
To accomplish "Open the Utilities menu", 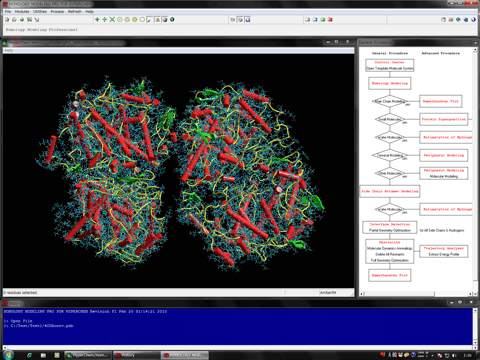I will click(x=40, y=11).
